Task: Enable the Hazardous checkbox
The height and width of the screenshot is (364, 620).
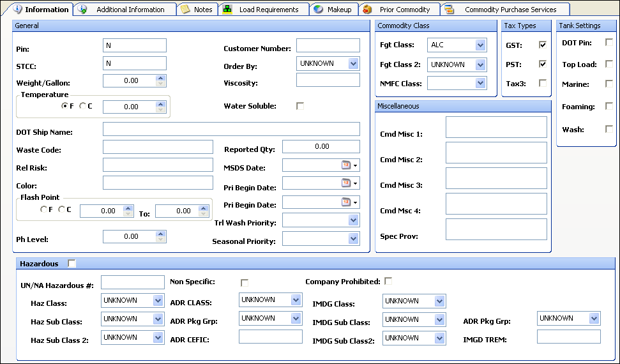Action: pos(72,263)
